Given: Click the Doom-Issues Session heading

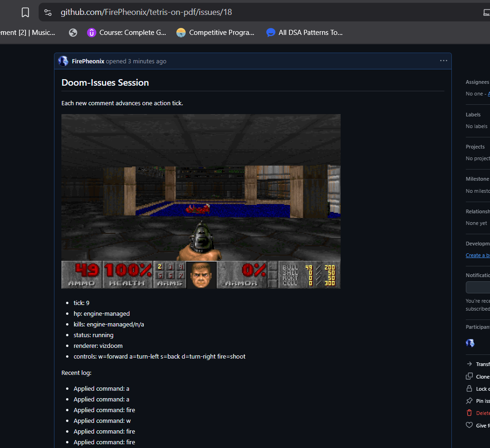Looking at the screenshot, I should [x=105, y=82].
